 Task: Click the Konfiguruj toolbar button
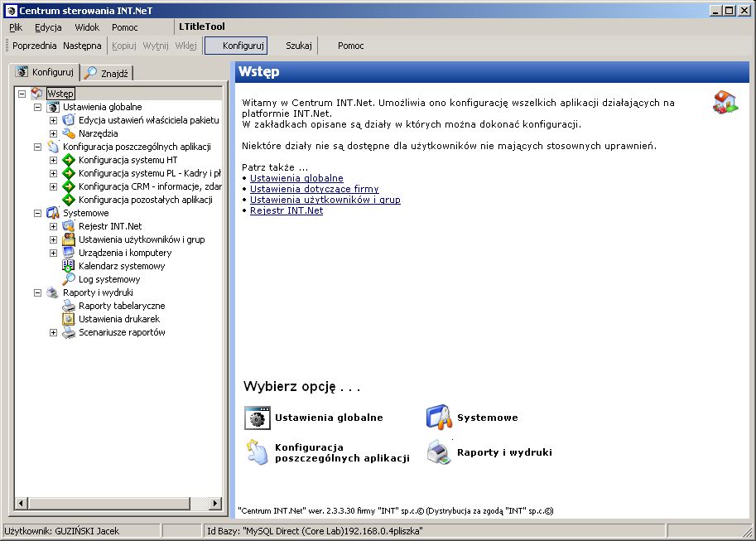(x=236, y=46)
